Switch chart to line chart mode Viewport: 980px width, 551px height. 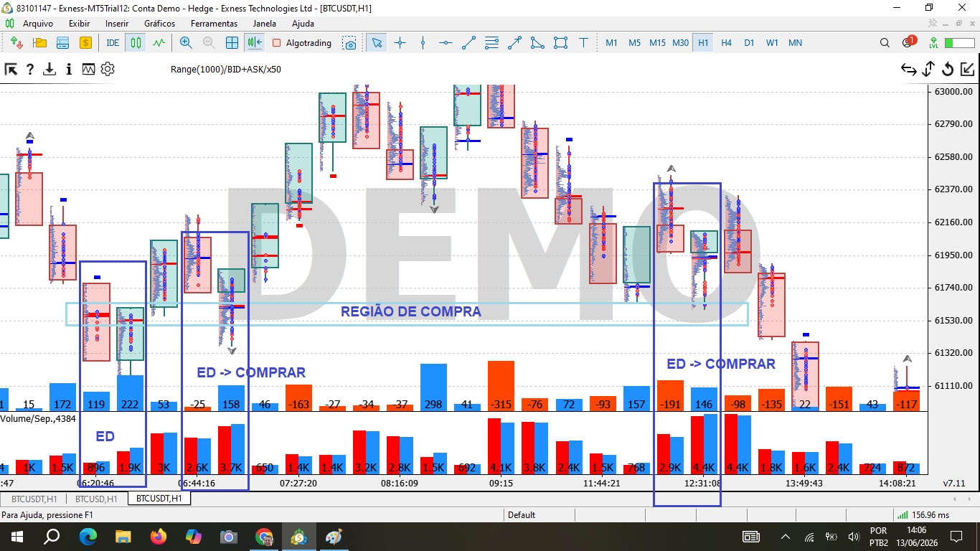point(159,42)
